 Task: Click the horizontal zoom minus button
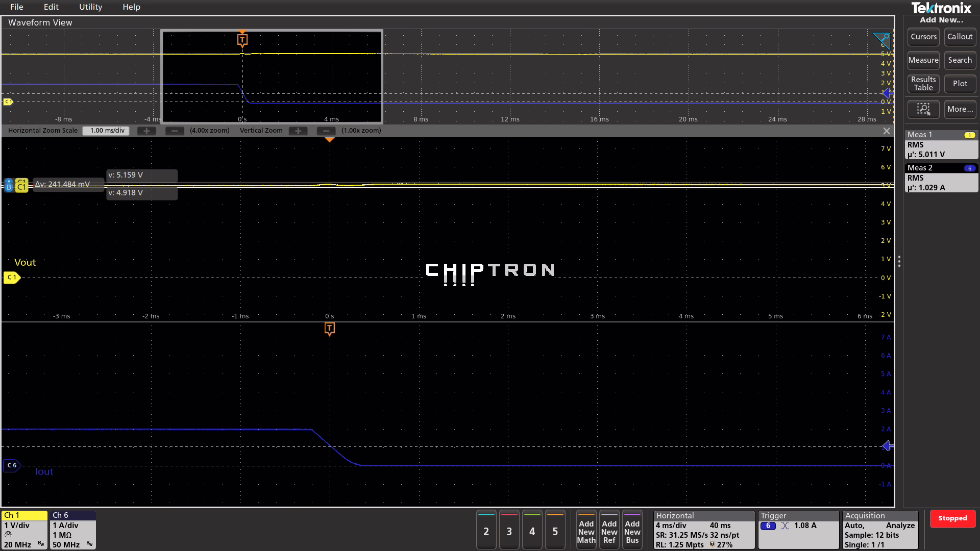(175, 131)
